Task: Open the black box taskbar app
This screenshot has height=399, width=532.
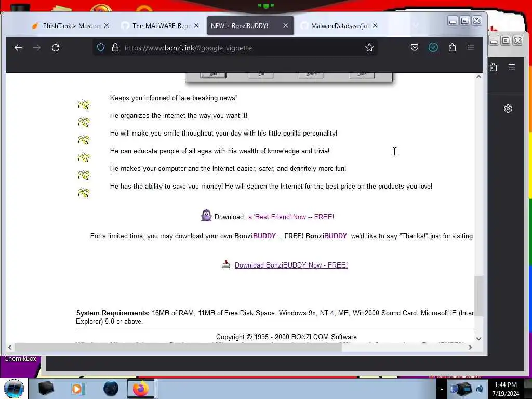Action: [x=46, y=389]
